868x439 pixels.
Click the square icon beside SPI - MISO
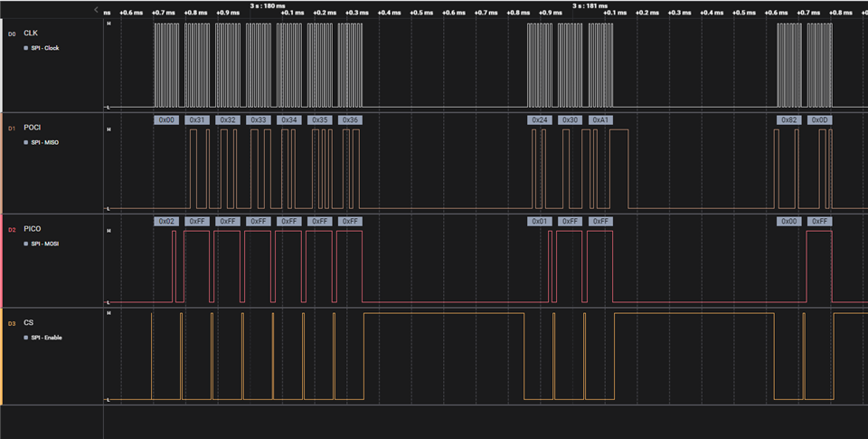click(x=26, y=142)
